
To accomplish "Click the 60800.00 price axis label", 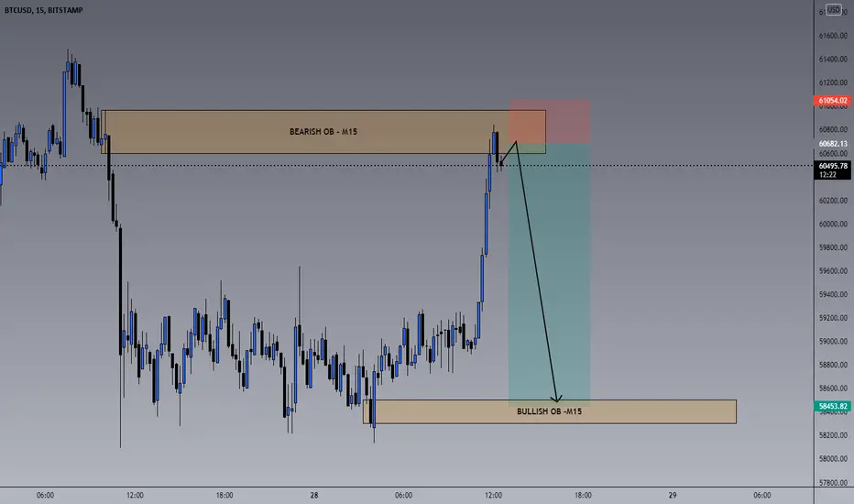I will tap(833, 130).
